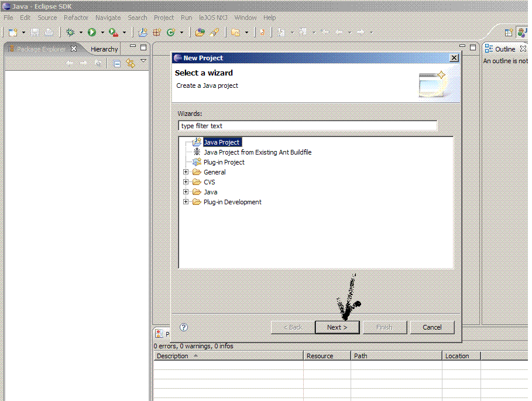Select Java Project from Existing Ant Buildfile
The image size is (532, 401).
258,152
